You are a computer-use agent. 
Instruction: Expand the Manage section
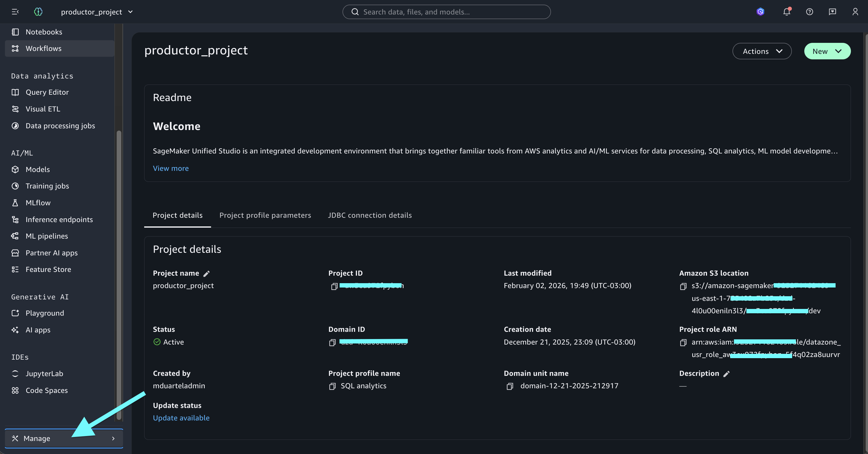click(64, 438)
